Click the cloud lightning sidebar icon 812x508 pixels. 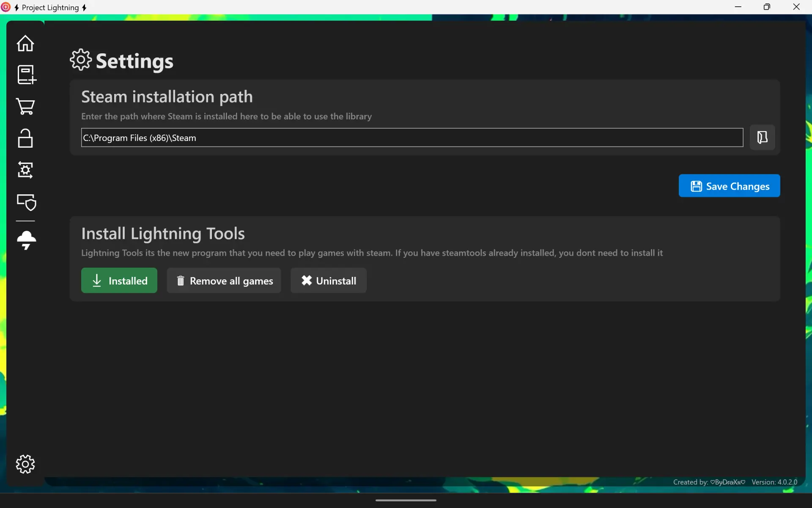(26, 240)
